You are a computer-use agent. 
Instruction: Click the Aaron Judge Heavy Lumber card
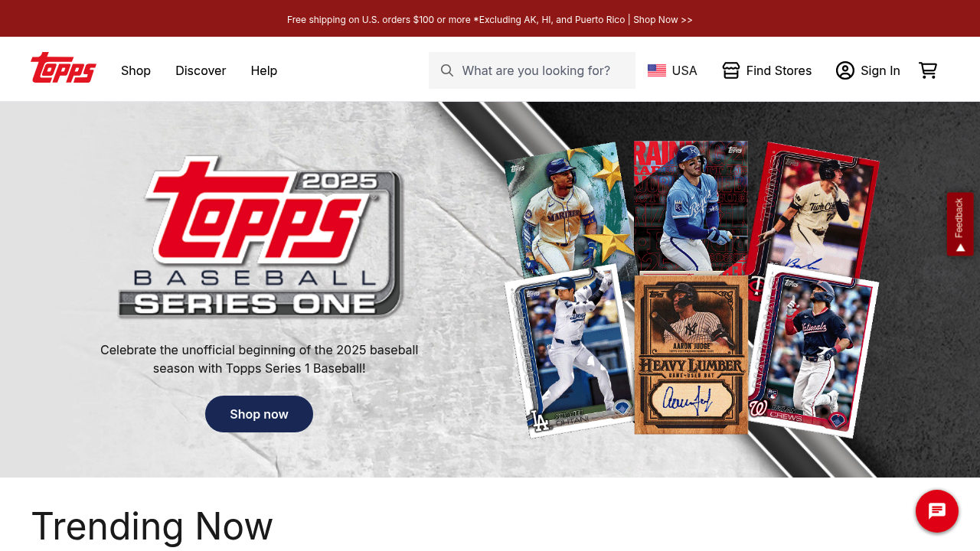click(691, 354)
